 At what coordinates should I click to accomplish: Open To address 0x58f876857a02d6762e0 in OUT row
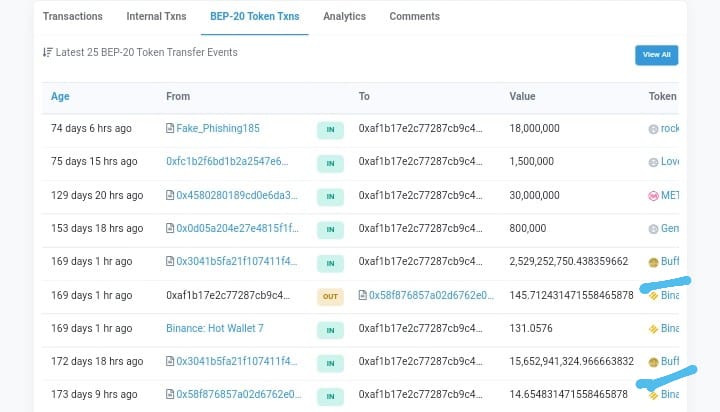click(431, 295)
